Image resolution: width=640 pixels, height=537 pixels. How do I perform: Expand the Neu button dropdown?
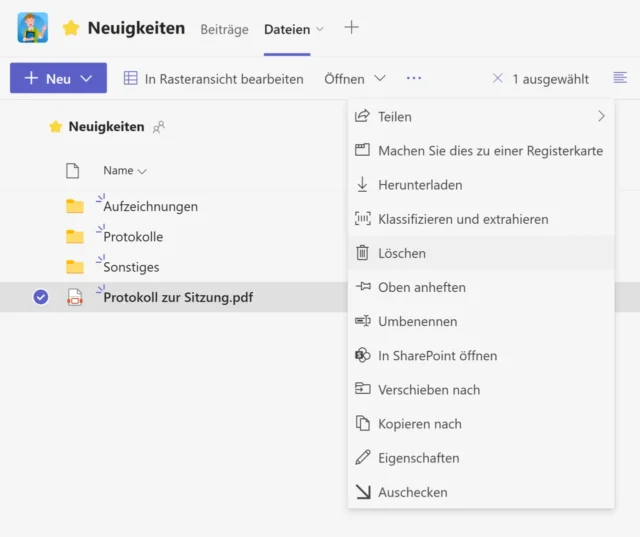pos(87,78)
